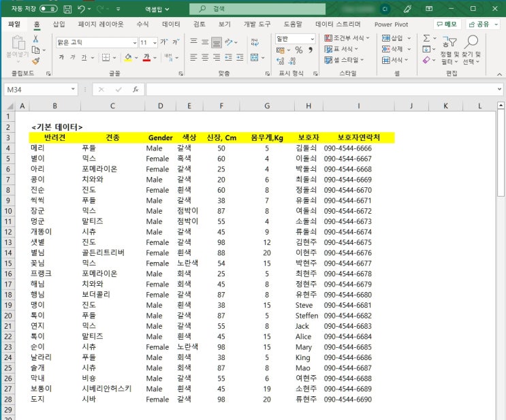Select cell containing 골든리트리버
506x420 pixels.
point(112,253)
